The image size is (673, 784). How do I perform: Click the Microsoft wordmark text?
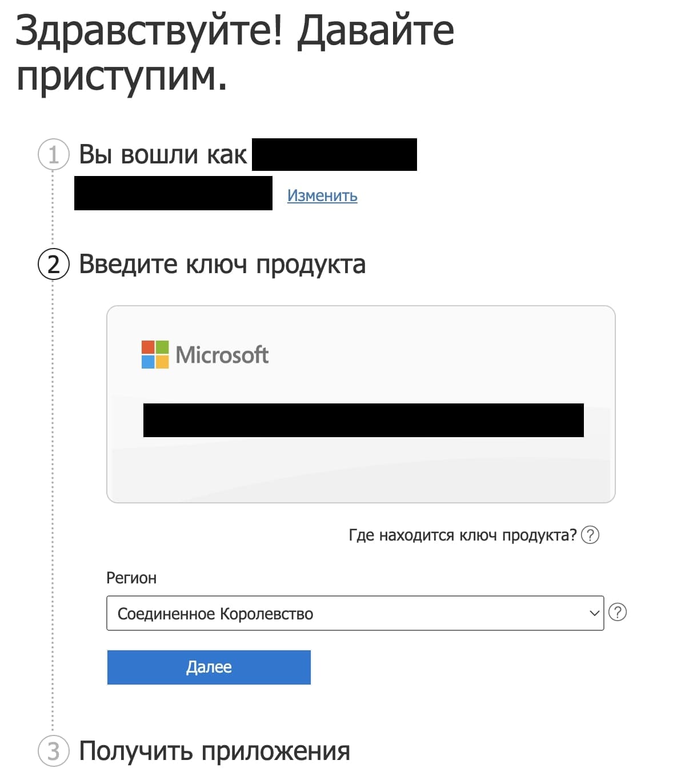[222, 355]
